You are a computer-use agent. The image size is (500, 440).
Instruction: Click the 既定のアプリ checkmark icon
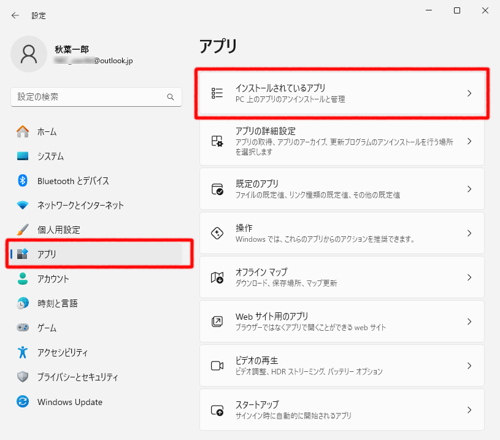click(217, 189)
